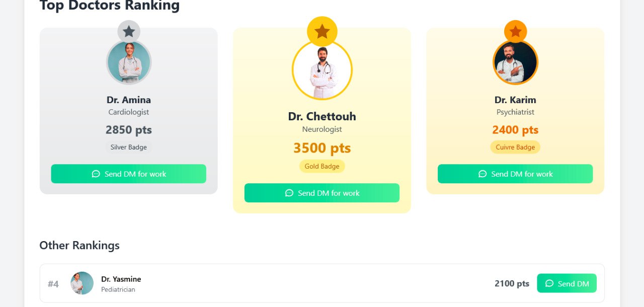This screenshot has height=307, width=644.
Task: Click the Top Doctors Ranking heading
Action: [110, 6]
